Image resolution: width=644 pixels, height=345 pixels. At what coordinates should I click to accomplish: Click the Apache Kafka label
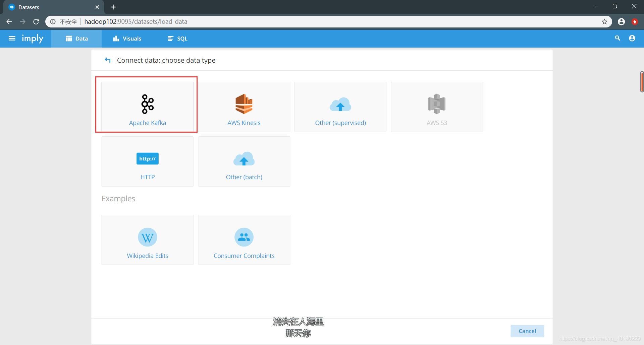tap(148, 123)
